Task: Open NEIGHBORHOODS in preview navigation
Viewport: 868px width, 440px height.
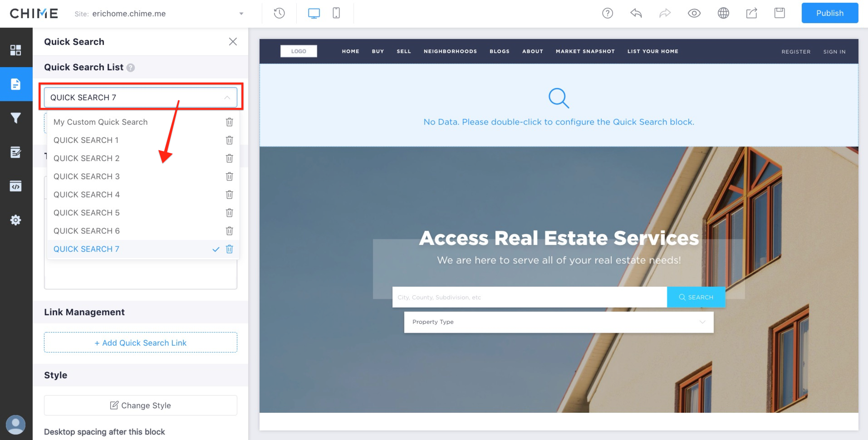Action: [x=450, y=51]
